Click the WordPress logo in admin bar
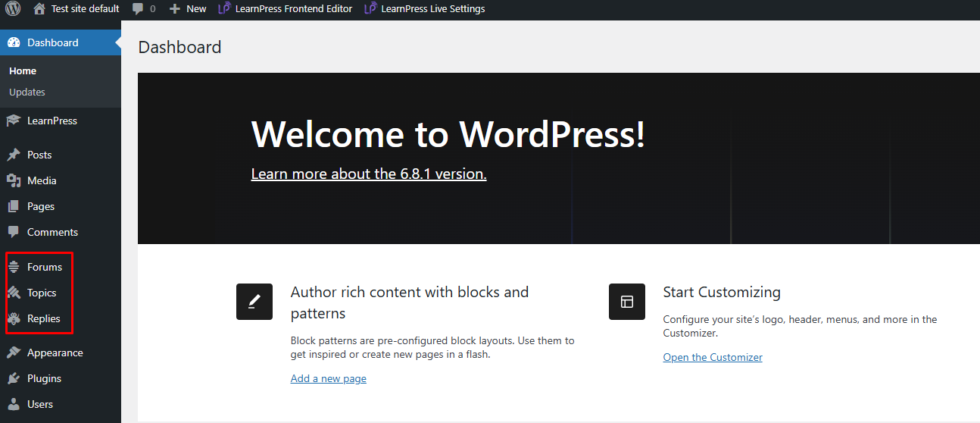The height and width of the screenshot is (423, 980). [x=14, y=9]
